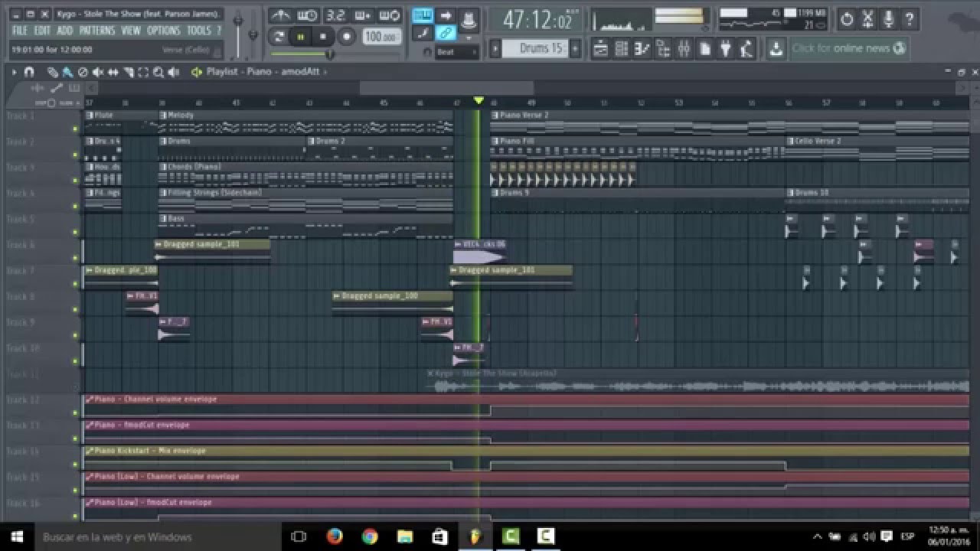Screen dimensions: 980x551
Task: Open the Drums 15 pattern selector
Action: point(536,48)
